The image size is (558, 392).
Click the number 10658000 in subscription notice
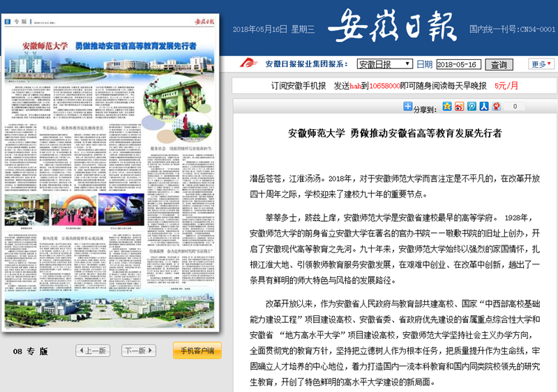384,86
